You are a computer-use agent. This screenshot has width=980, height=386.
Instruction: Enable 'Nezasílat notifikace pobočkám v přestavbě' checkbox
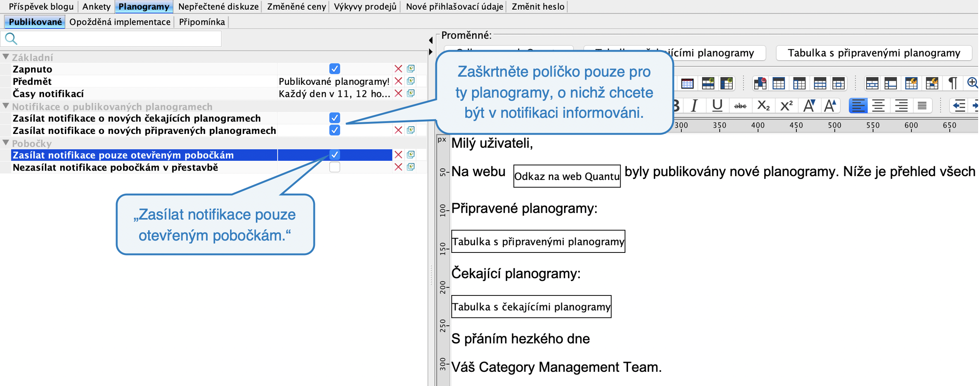(335, 167)
